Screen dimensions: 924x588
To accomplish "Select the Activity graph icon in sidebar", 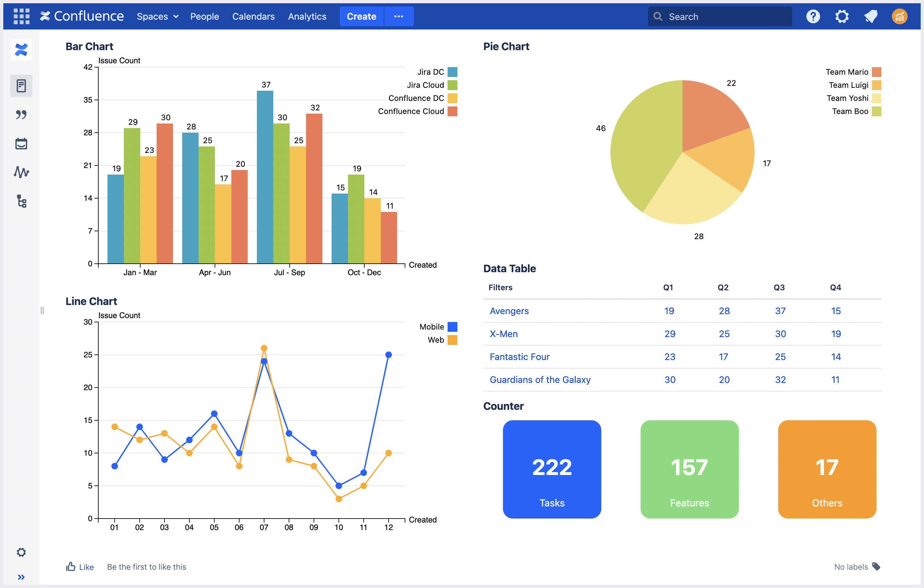I will 21,172.
